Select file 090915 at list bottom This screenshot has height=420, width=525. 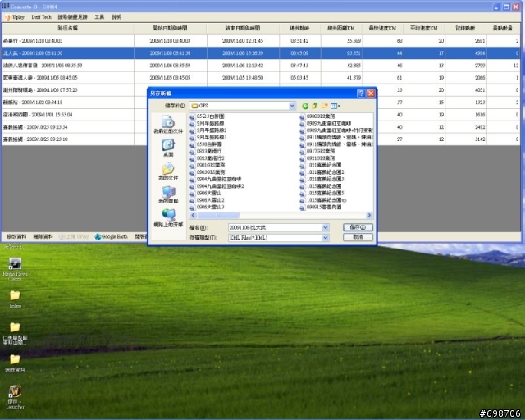click(321, 208)
